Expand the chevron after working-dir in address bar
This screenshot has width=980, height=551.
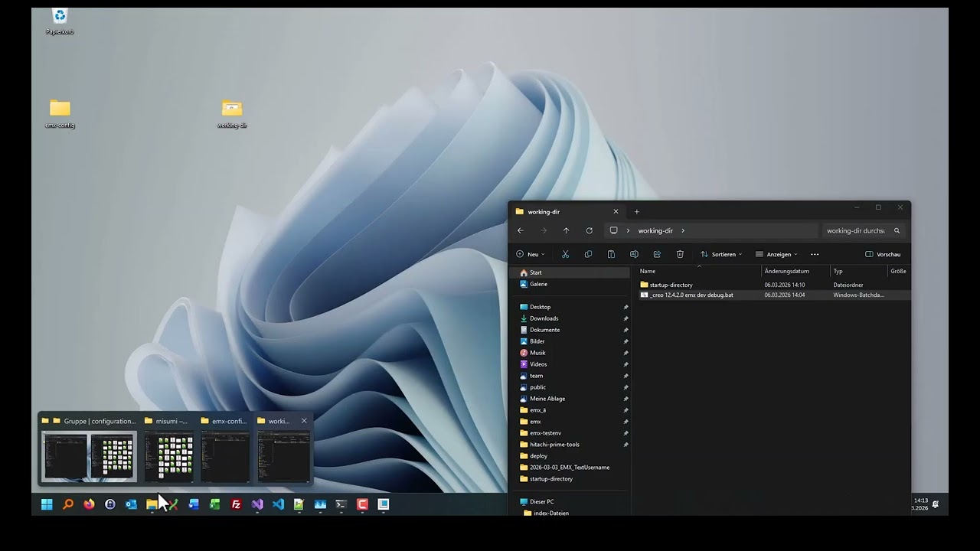pos(683,230)
